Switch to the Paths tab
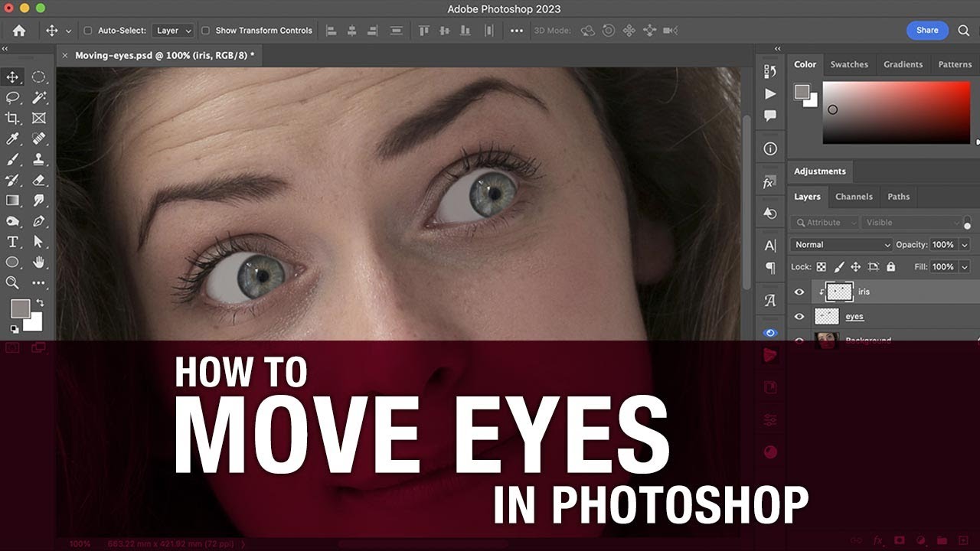 [898, 197]
